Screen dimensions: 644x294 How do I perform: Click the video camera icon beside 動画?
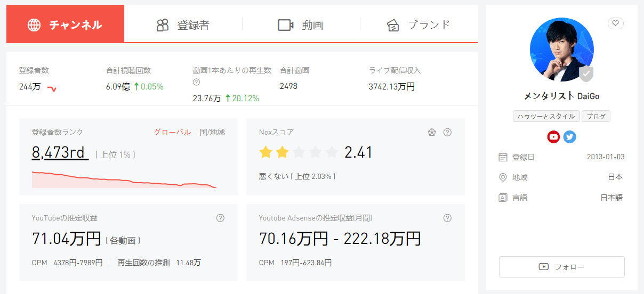pos(286,25)
